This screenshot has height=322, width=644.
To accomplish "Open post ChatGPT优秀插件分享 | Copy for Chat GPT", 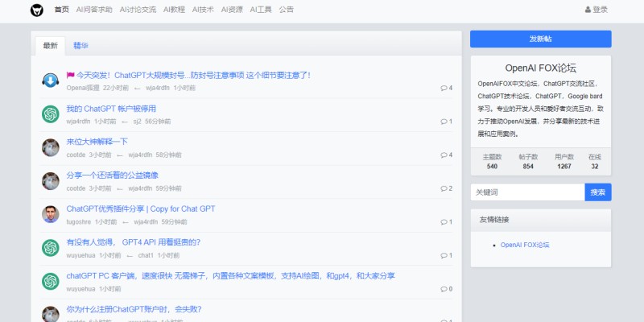I will [x=141, y=208].
